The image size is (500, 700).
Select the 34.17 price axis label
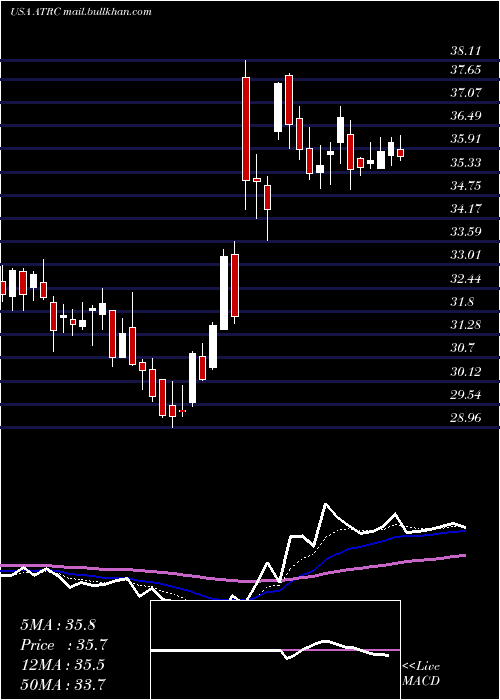click(x=466, y=209)
